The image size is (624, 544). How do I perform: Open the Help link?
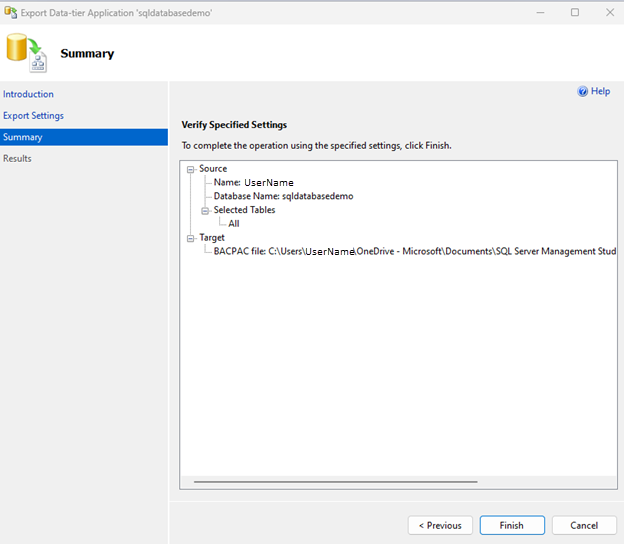point(600,91)
